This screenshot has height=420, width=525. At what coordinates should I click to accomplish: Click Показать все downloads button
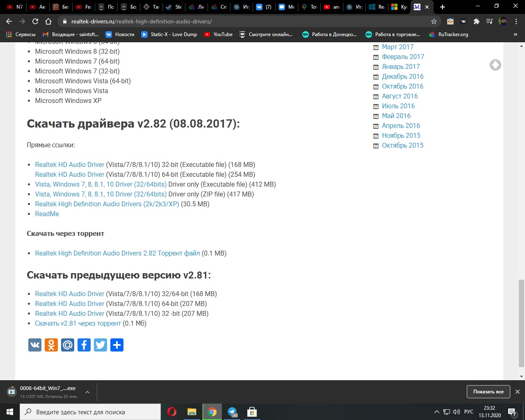coord(488,392)
